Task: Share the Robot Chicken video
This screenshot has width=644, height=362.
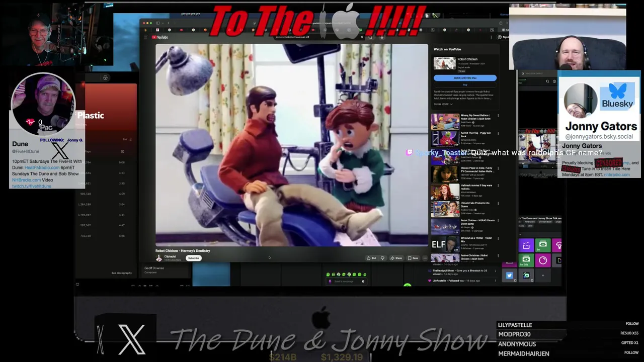Action: point(396,258)
